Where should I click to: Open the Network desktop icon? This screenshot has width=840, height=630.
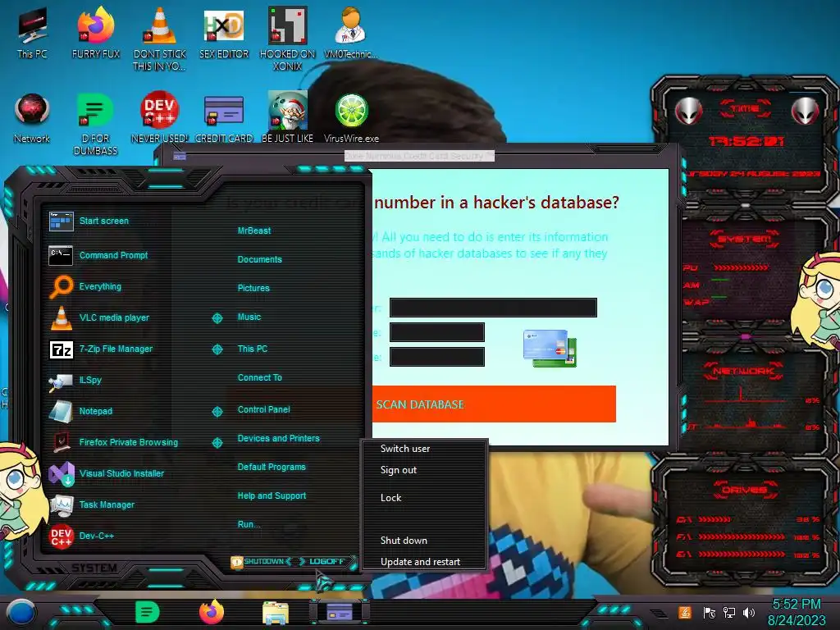(32, 118)
